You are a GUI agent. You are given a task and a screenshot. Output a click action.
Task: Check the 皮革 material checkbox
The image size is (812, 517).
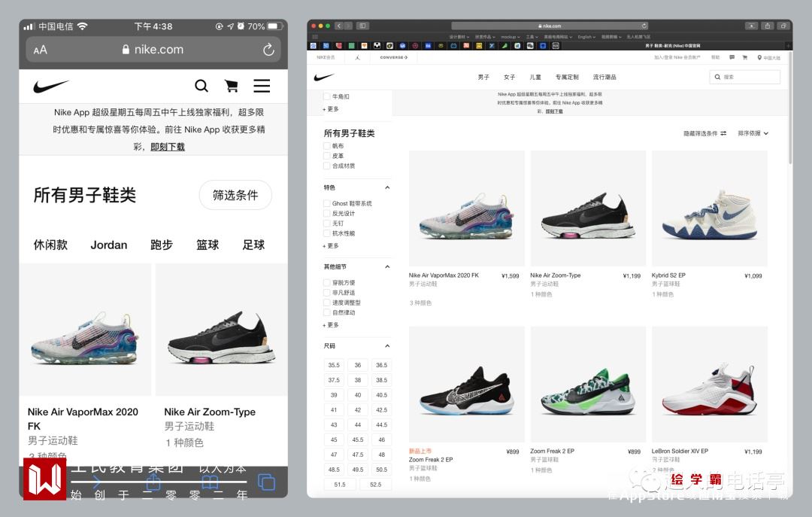pyautogui.click(x=327, y=156)
